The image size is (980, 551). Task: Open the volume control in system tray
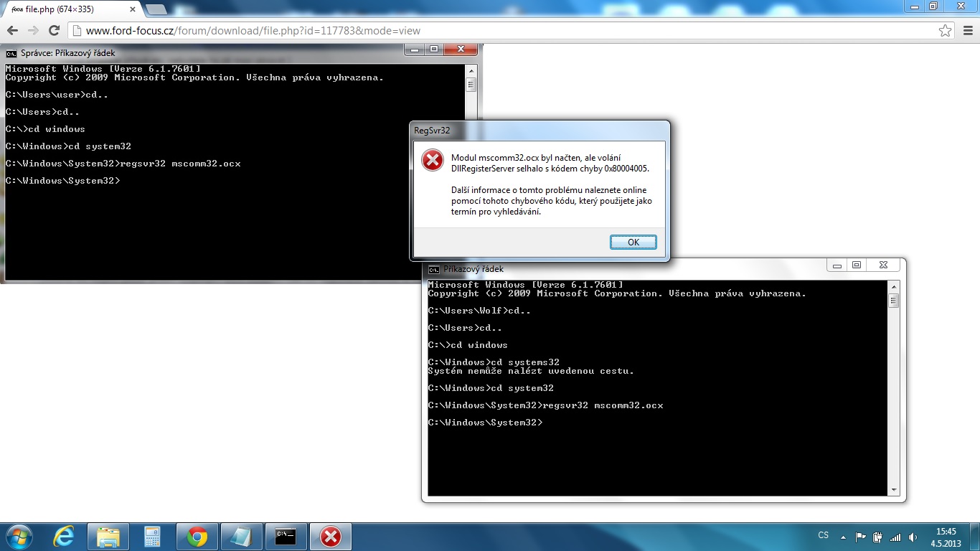click(913, 537)
